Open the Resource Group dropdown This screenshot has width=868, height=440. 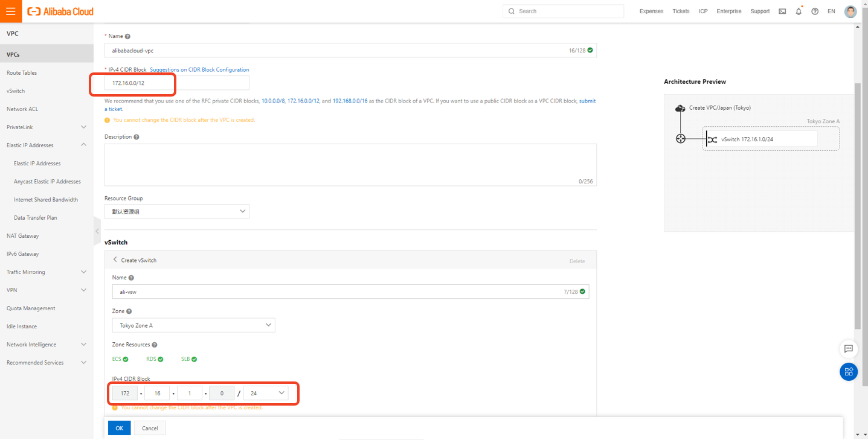click(x=177, y=211)
